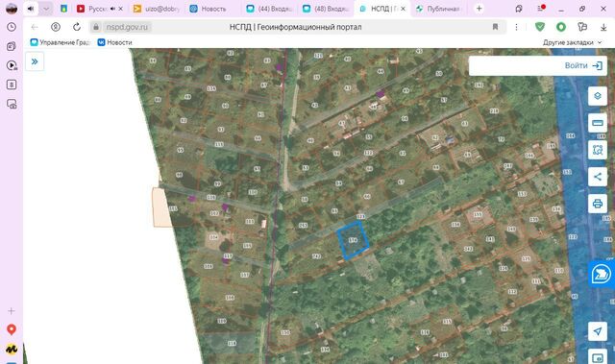615x364 pixels.
Task: Click the Войти login button
Action: pyautogui.click(x=583, y=65)
